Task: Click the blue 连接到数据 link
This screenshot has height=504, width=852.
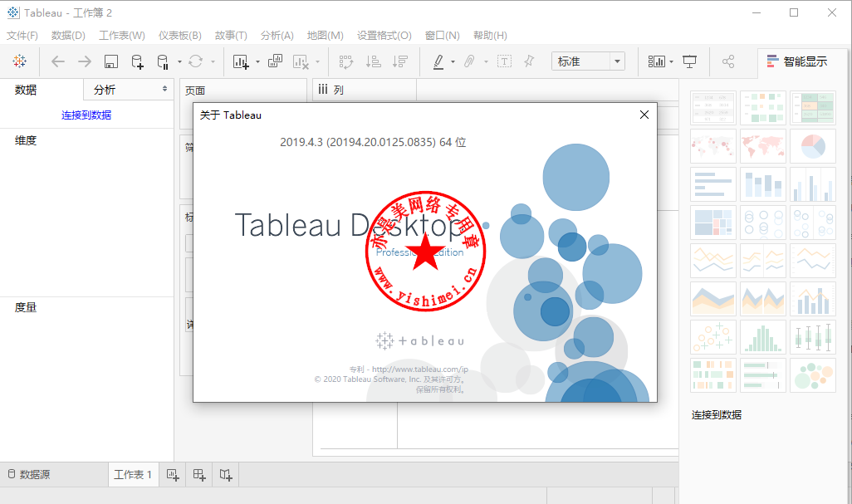Action: pyautogui.click(x=86, y=115)
